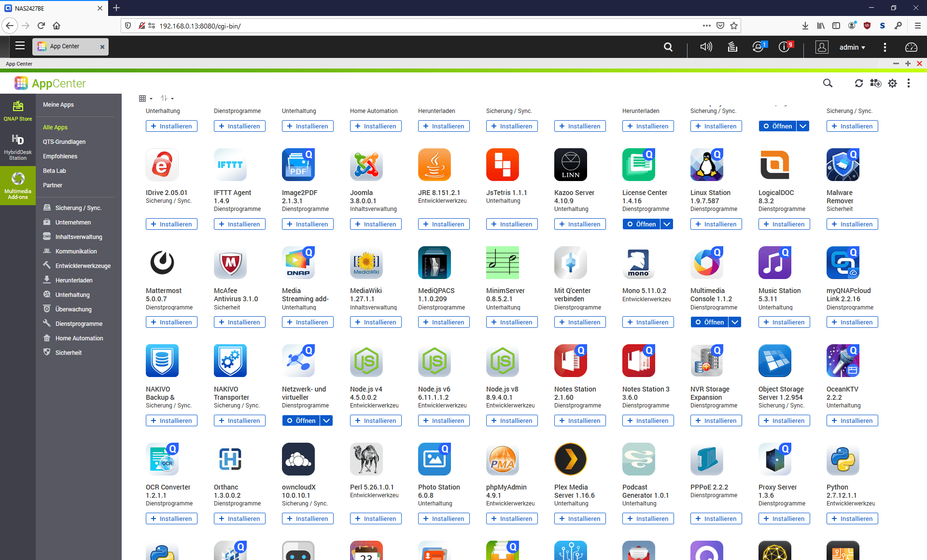Install Python 2.7.12.1.1
Screen dimensions: 927x560
tap(852, 518)
